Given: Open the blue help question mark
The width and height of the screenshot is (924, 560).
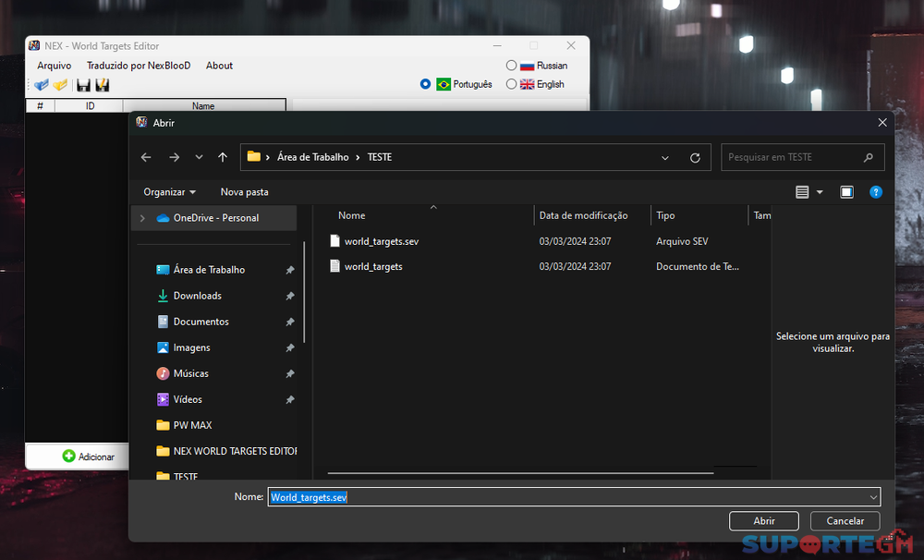Looking at the screenshot, I should (876, 192).
